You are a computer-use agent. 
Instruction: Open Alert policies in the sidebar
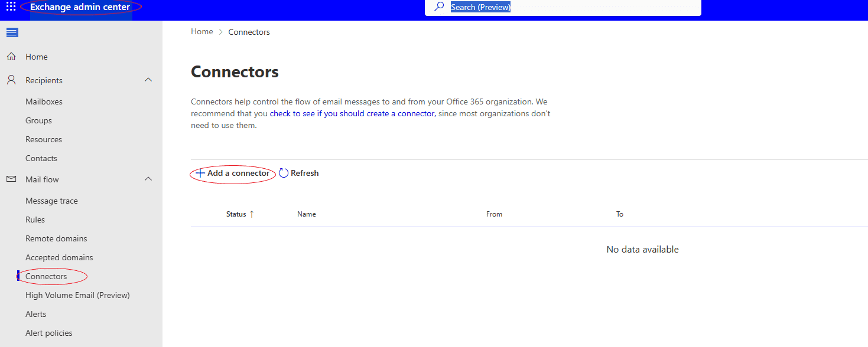click(x=48, y=333)
